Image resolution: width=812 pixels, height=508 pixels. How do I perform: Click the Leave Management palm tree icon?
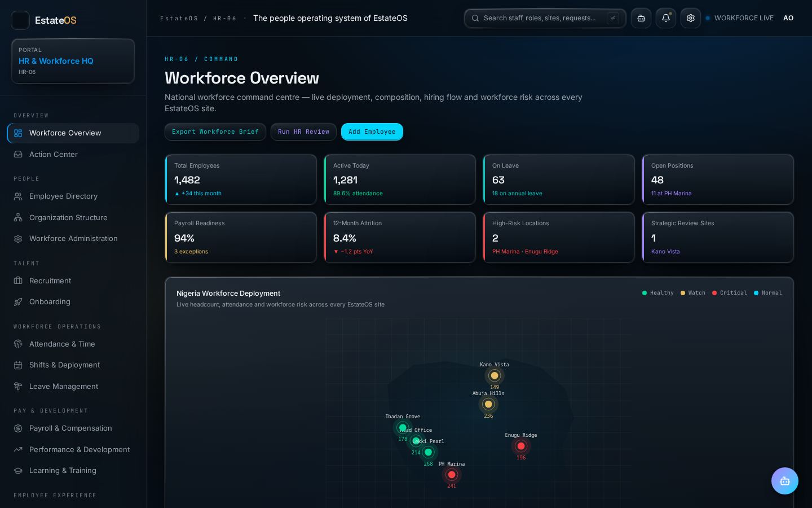[x=18, y=387]
